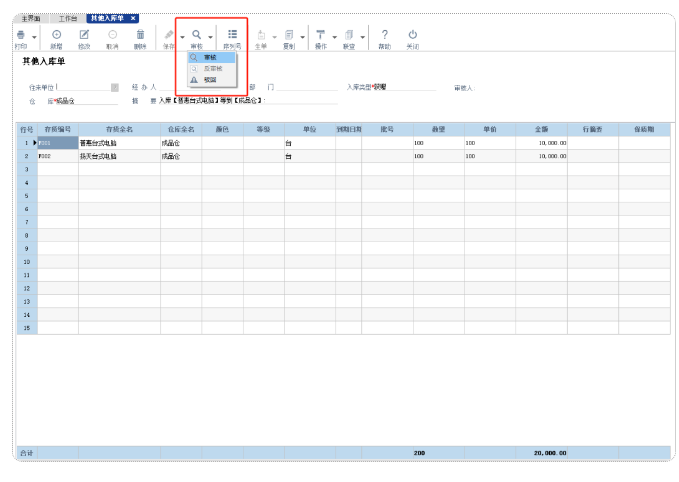This screenshot has width=679, height=482.
Task: Switch to the 工作台 tab
Action: 68,19
